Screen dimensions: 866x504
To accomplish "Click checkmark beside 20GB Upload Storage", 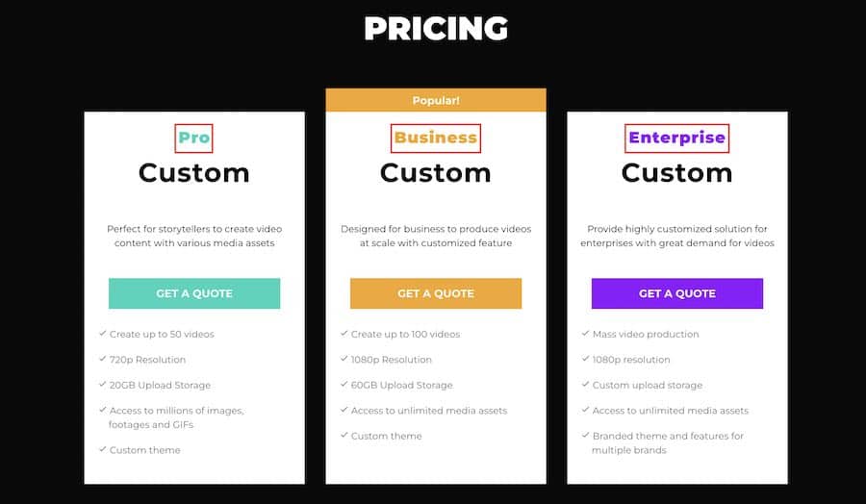I will 103,384.
